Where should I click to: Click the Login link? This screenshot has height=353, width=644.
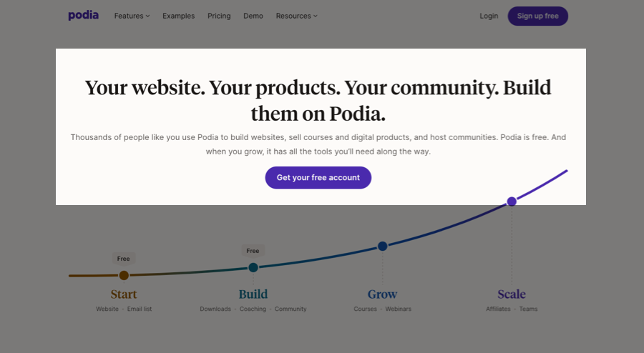point(489,16)
